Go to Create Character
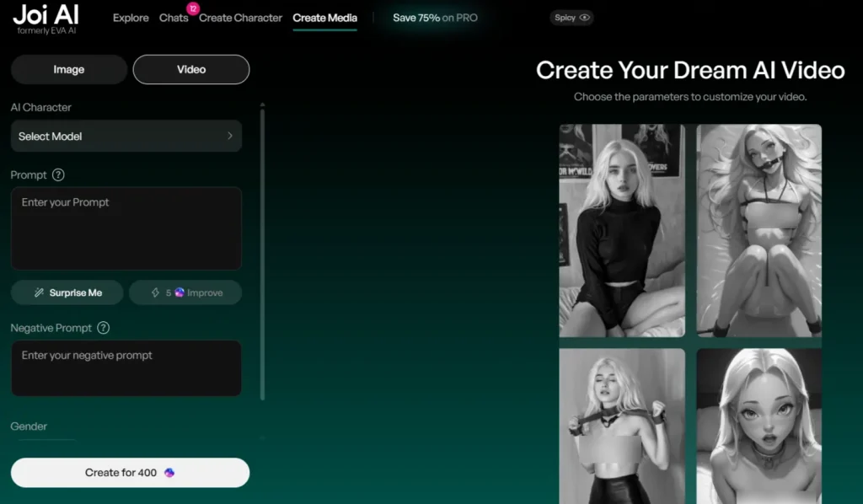The height and width of the screenshot is (504, 863). 240,18
